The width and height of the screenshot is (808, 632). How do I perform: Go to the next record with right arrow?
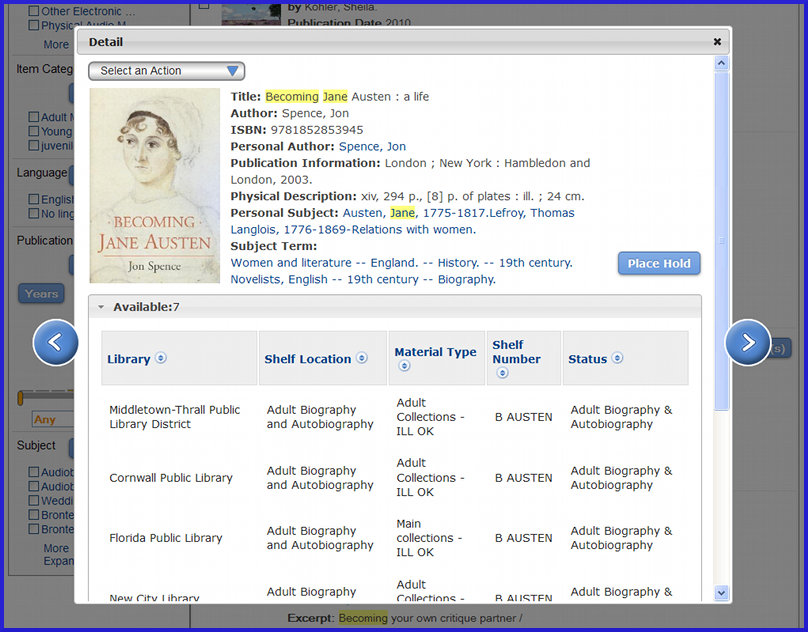[748, 342]
